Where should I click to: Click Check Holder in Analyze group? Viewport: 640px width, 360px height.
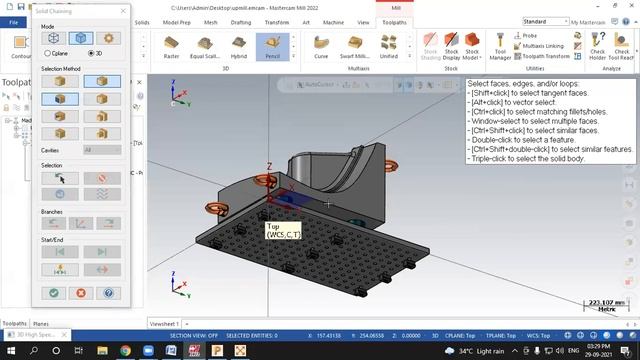point(598,47)
